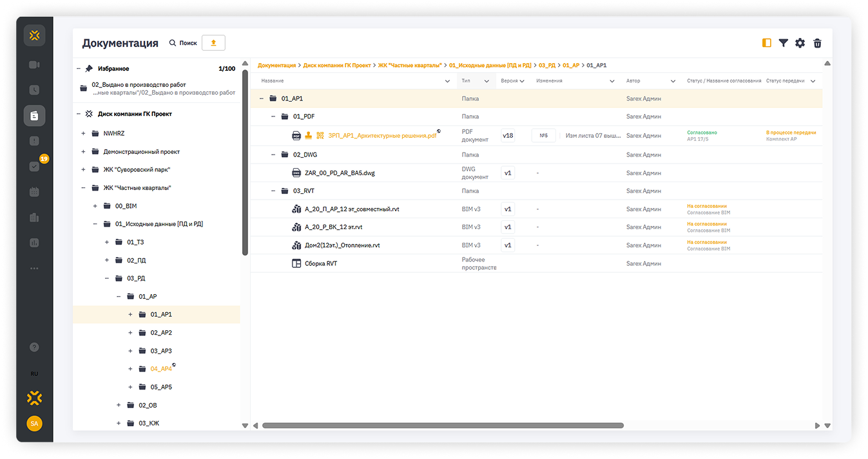Click the QR code icon on the PDF row
Viewport: 868px width, 459px height.
pyautogui.click(x=320, y=136)
